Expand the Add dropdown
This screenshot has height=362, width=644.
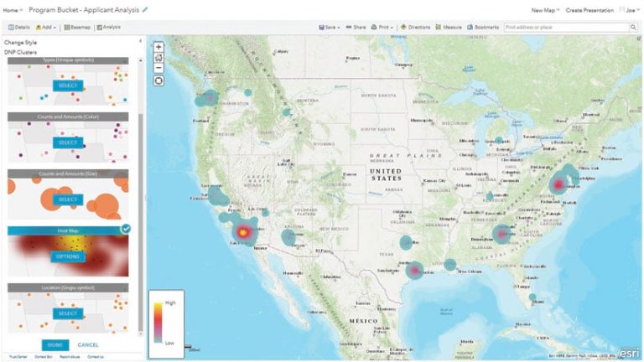(x=46, y=27)
